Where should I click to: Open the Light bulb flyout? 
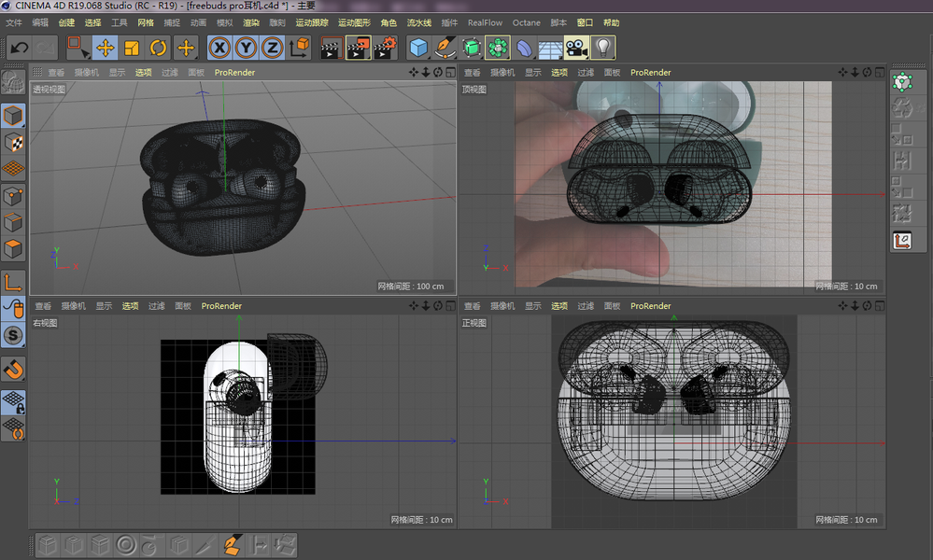click(603, 48)
